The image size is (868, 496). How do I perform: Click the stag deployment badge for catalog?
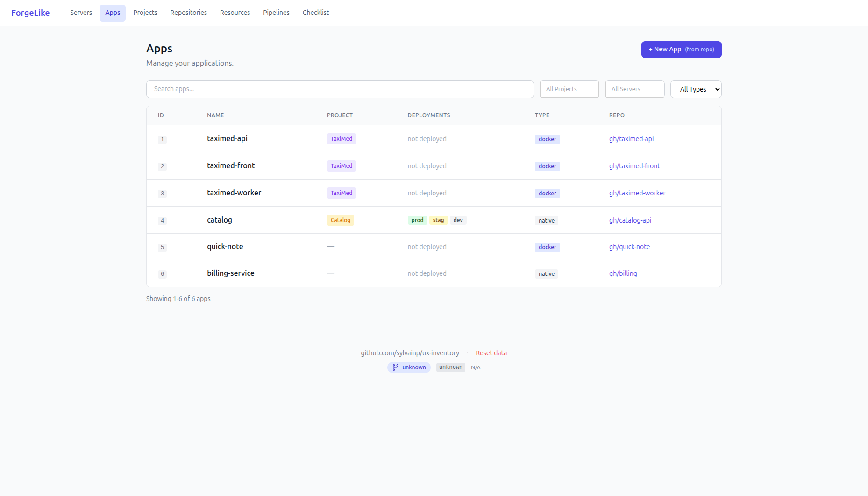438,220
